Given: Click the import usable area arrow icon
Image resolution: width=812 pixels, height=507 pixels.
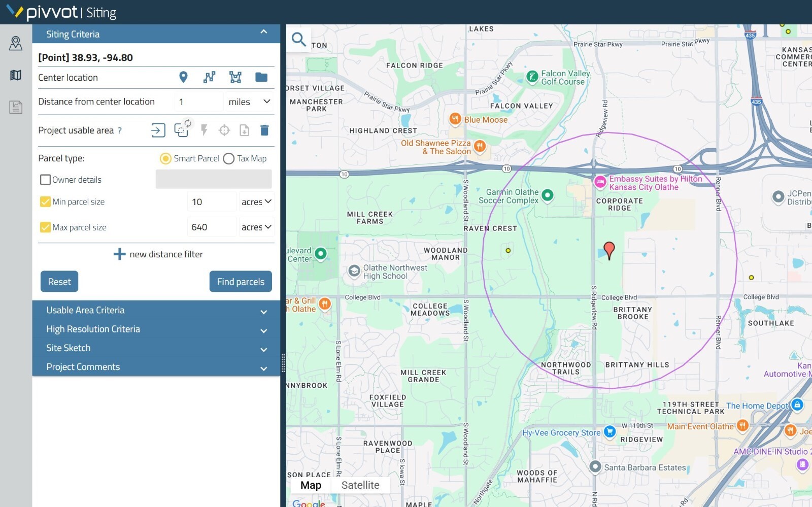Looking at the screenshot, I should point(158,130).
